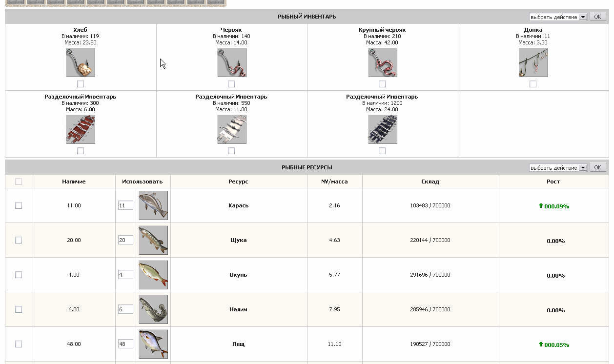Click the Крупный червяк large worm icon
Viewport: 614px width, 364px height.
point(383,62)
